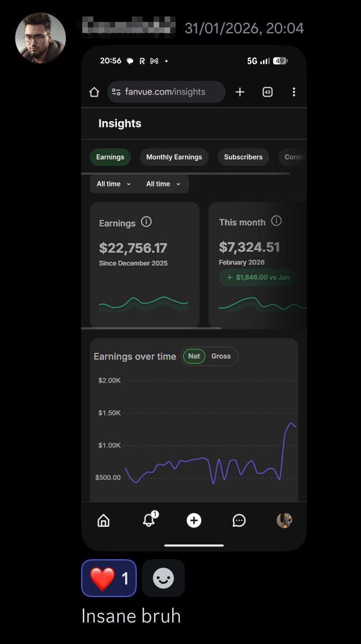Viewport: 361px width, 644px height.
Task: Open the tab switcher showing 43 tabs
Action: coord(268,92)
